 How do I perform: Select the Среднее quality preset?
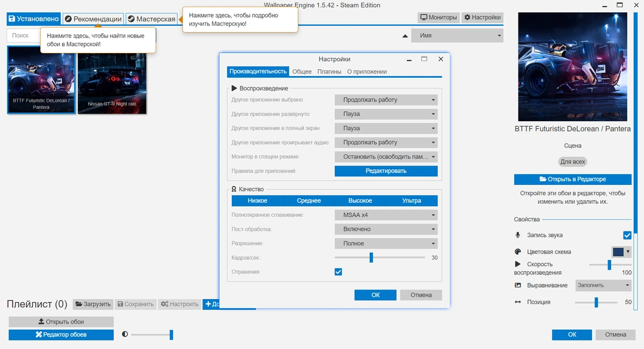(x=309, y=201)
